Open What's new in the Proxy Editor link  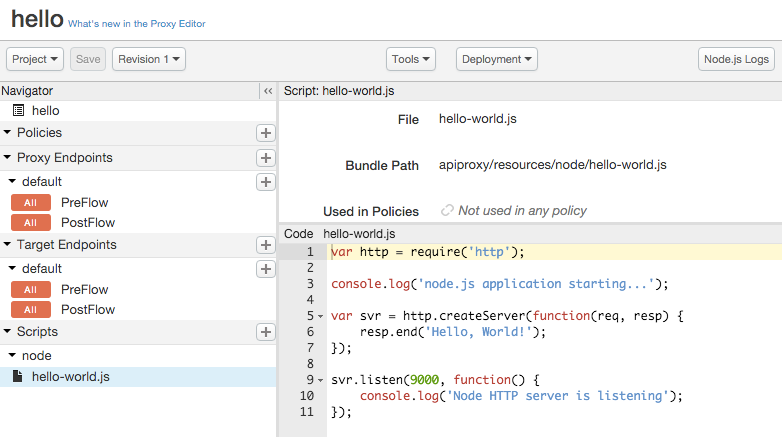[138, 23]
